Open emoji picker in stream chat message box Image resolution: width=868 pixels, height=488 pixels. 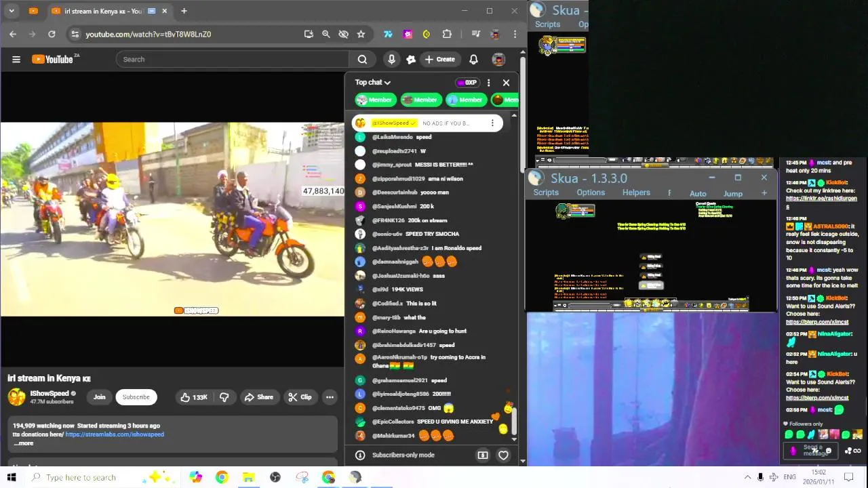click(829, 451)
